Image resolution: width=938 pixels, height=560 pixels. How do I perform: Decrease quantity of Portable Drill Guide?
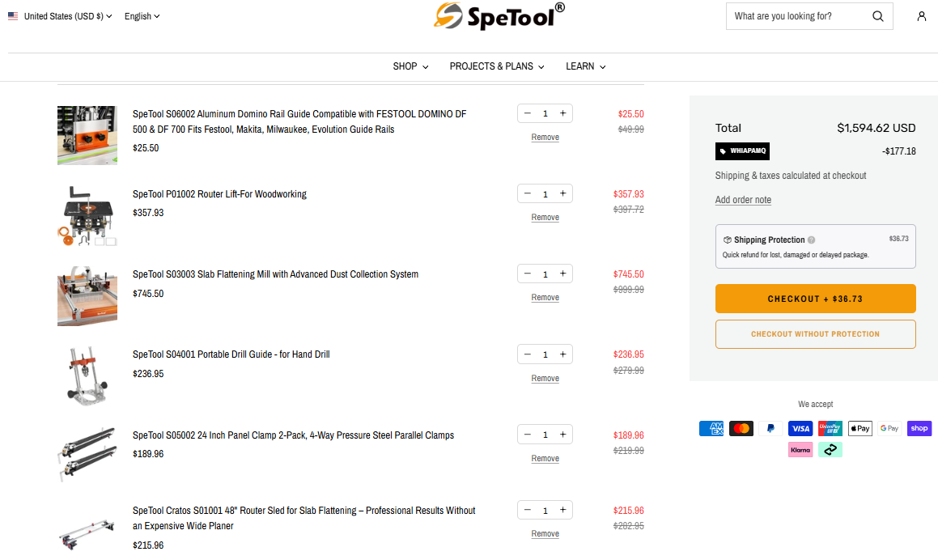(527, 354)
